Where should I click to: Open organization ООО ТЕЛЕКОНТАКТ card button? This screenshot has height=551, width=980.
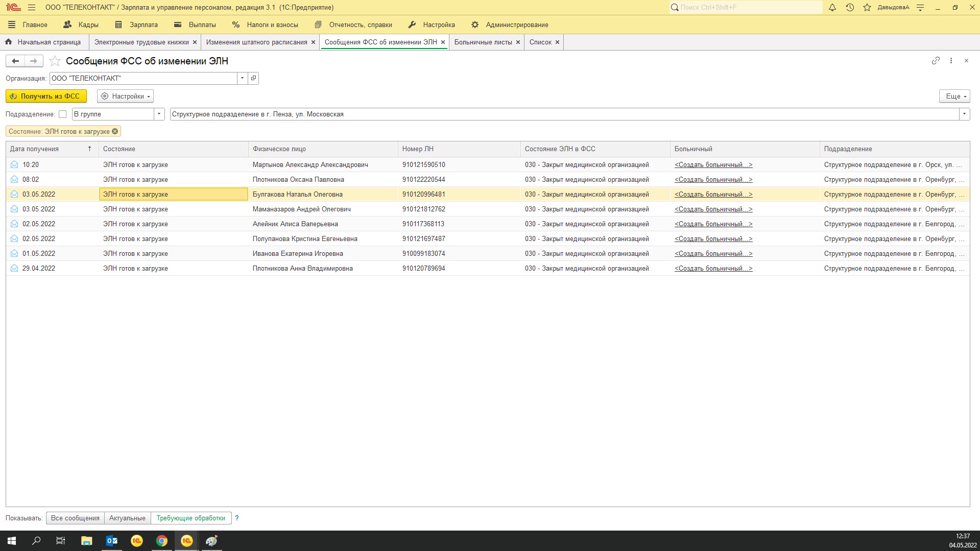click(253, 78)
